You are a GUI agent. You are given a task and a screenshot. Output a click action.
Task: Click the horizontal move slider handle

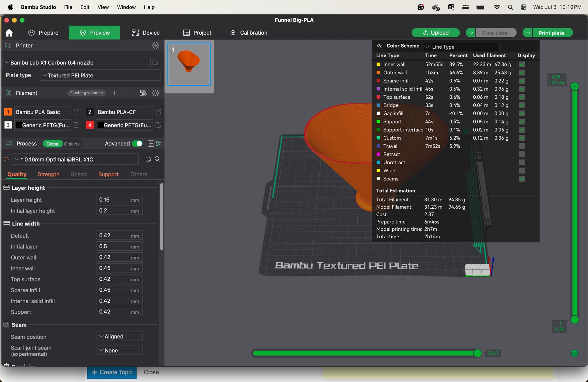coord(477,353)
